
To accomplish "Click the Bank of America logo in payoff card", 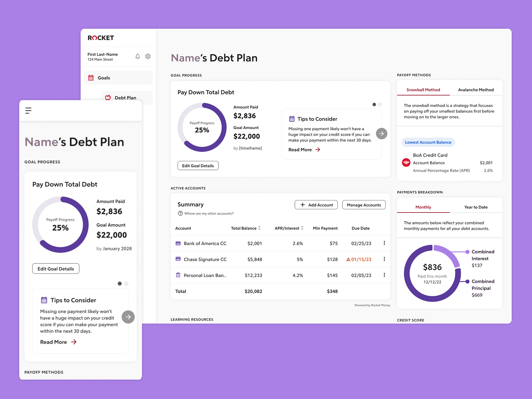I will tap(406, 163).
